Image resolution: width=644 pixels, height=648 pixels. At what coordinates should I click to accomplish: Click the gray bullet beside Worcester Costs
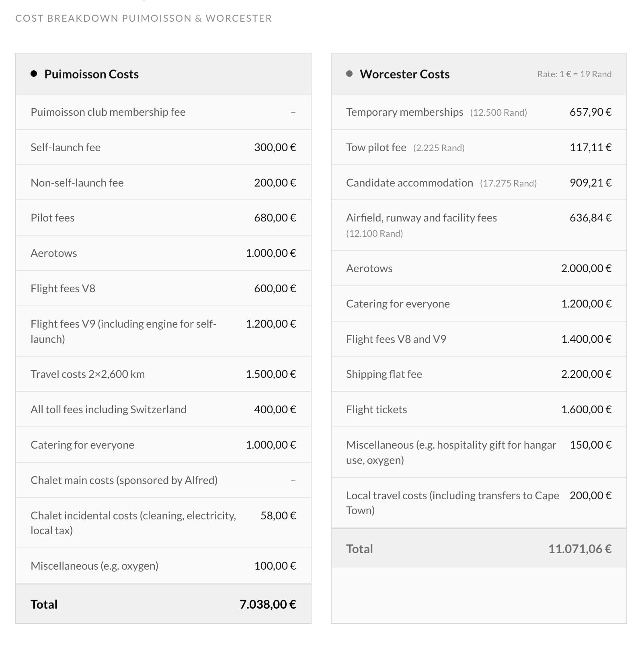tap(349, 74)
